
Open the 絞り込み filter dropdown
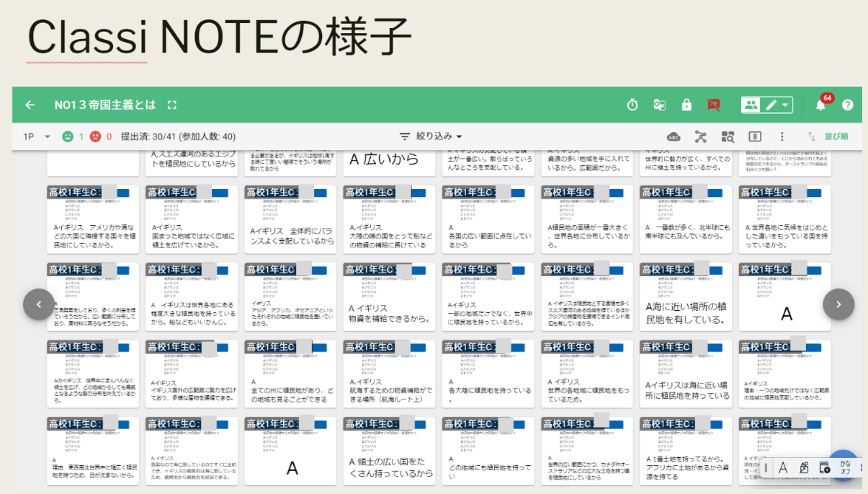431,136
